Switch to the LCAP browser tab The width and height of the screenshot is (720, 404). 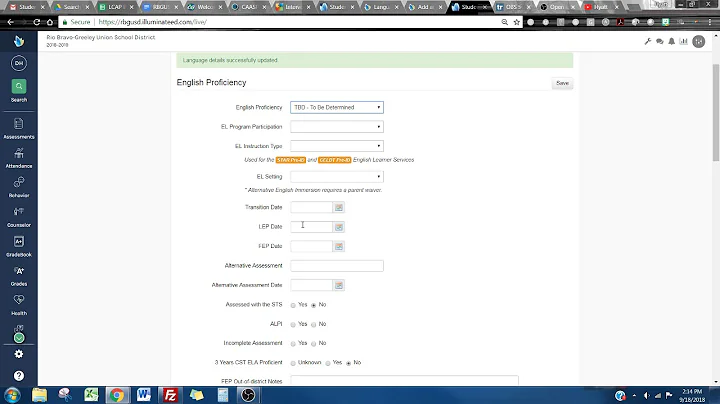pos(115,7)
